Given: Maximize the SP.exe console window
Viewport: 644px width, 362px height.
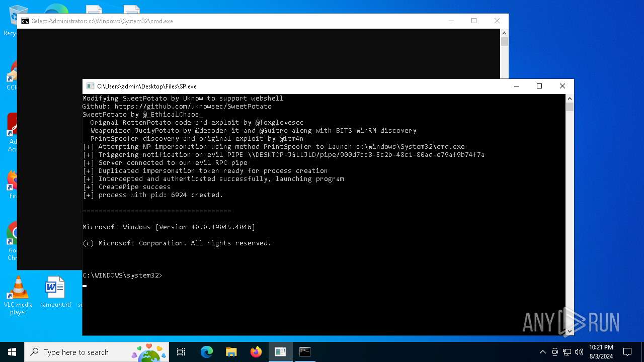Looking at the screenshot, I should pos(539,86).
